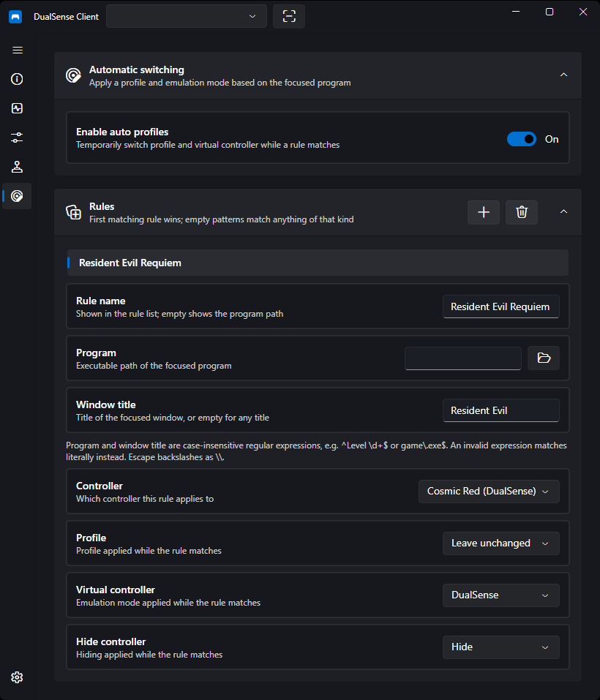Click the Rules header icon
The height and width of the screenshot is (700, 600).
tap(73, 212)
